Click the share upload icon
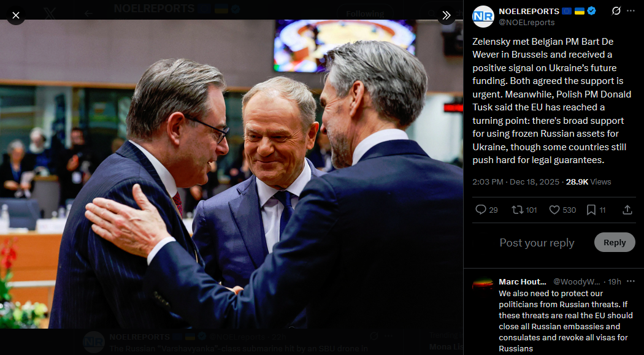The width and height of the screenshot is (644, 355). coord(627,210)
